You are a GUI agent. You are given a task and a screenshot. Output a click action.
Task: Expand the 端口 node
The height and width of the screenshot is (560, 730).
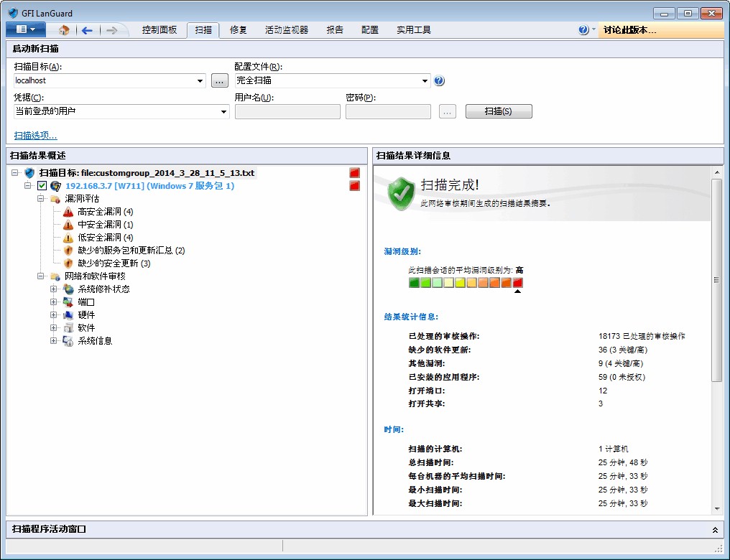coord(54,302)
